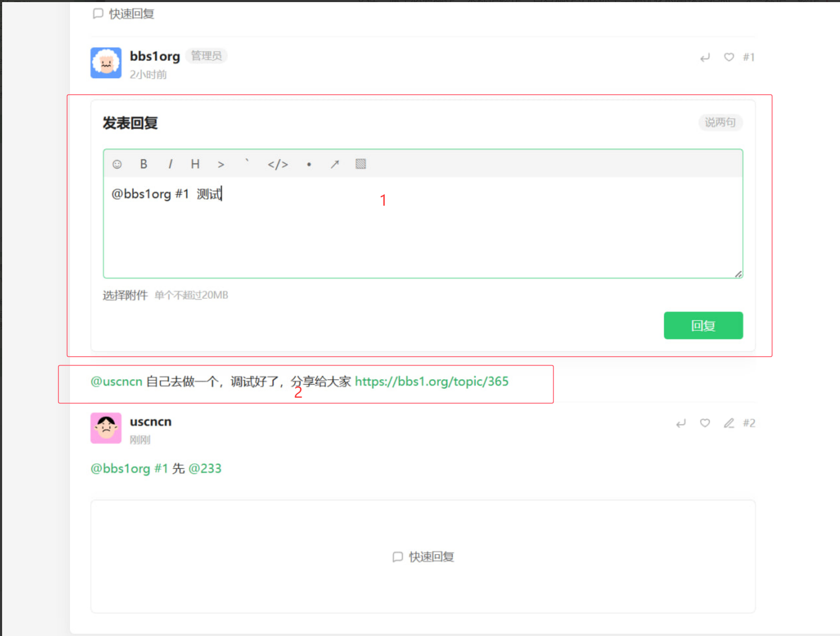Insert emoji with the smiley icon
Image resolution: width=840 pixels, height=636 pixels.
[117, 164]
